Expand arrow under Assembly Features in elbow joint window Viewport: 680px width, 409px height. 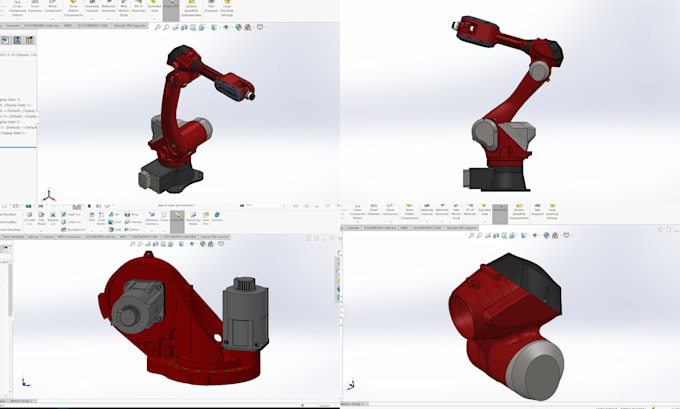[427, 222]
